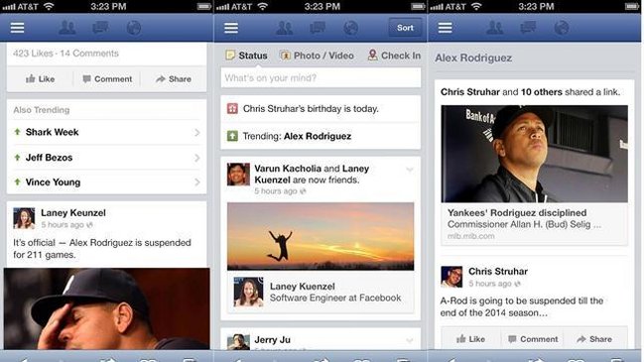Tap the Wi-Fi icon in middle status bar
Image resolution: width=644 pixels, height=362 pixels.
click(262, 6)
